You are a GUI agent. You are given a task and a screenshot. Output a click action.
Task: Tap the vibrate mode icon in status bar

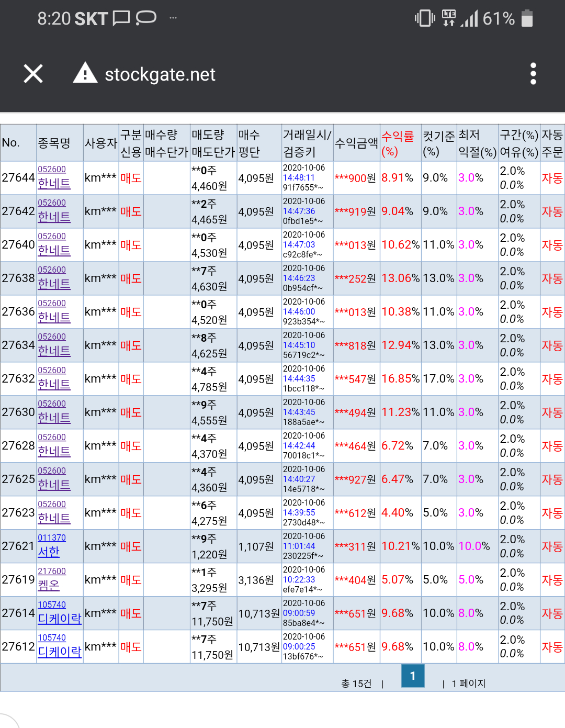[x=425, y=18]
